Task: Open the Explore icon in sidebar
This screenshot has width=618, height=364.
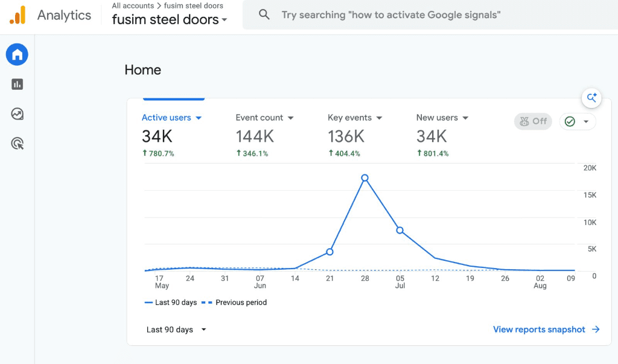Action: 18,114
